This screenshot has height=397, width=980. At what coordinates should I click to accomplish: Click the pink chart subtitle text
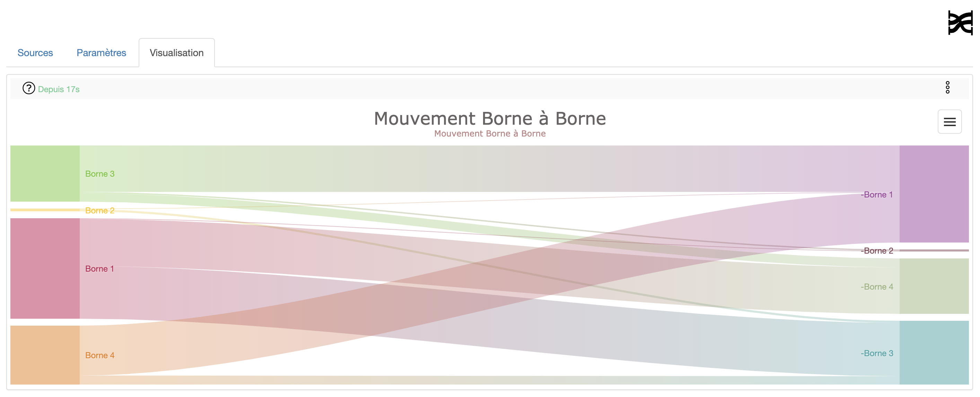490,133
